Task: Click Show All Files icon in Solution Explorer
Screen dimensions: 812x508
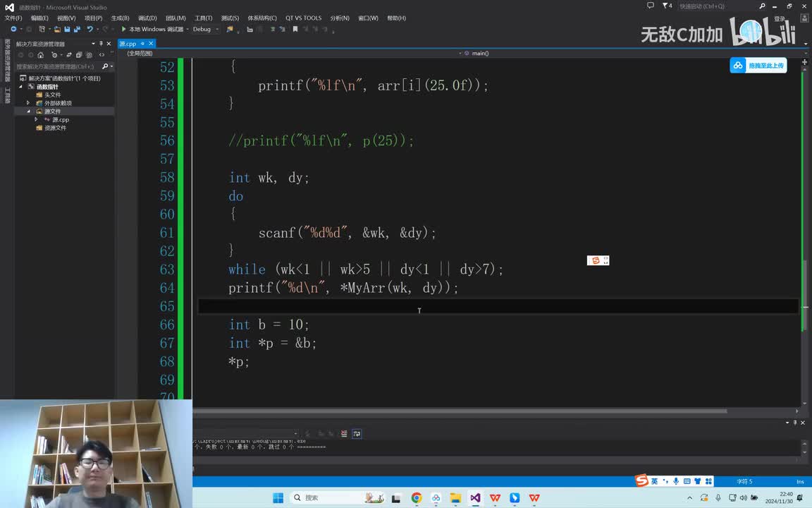Action: point(89,55)
